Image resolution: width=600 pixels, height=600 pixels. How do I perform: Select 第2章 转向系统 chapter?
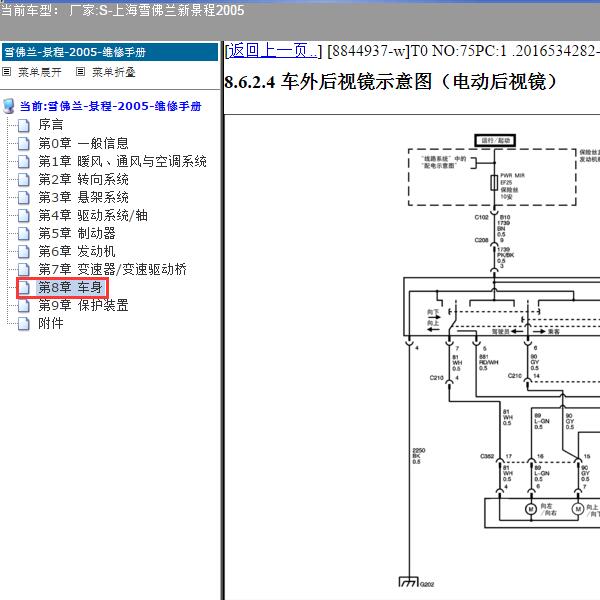click(x=83, y=179)
